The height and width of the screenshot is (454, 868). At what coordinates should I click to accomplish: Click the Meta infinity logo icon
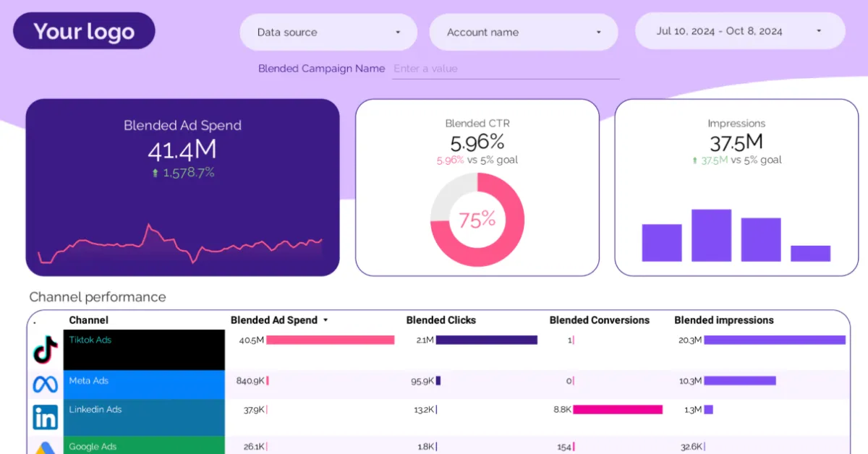click(x=45, y=384)
